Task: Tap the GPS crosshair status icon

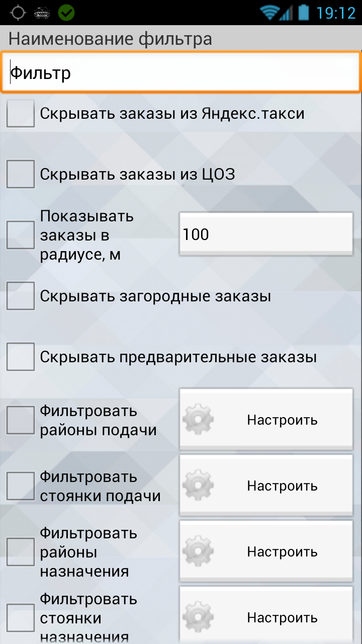Action: tap(18, 13)
